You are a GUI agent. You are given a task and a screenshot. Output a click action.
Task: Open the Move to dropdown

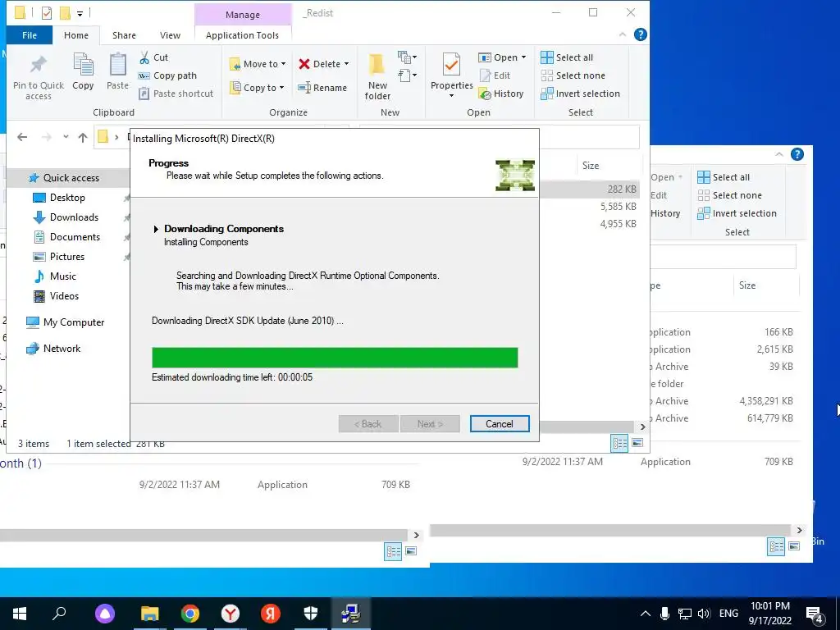258,64
